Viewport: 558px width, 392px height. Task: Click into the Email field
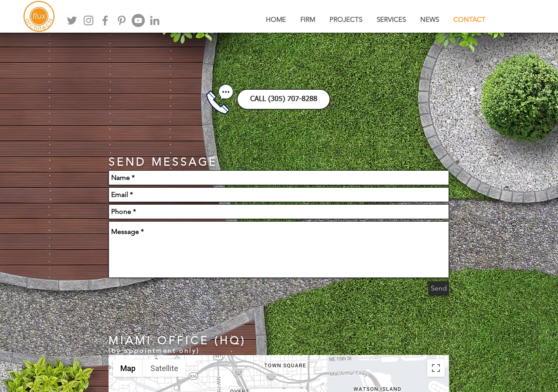pyautogui.click(x=279, y=195)
